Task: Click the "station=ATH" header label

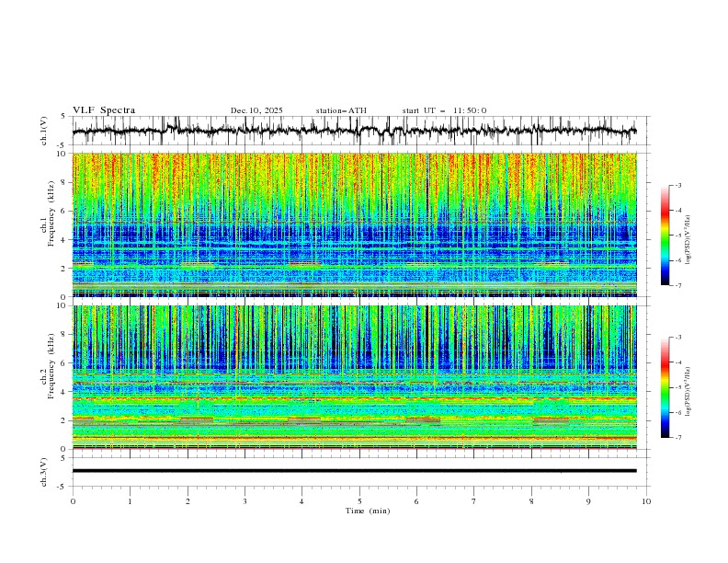Action: pyautogui.click(x=341, y=110)
